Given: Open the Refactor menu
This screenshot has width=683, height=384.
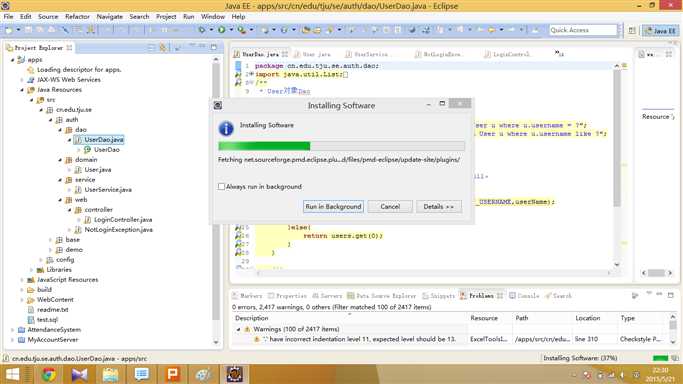Looking at the screenshot, I should (x=77, y=17).
